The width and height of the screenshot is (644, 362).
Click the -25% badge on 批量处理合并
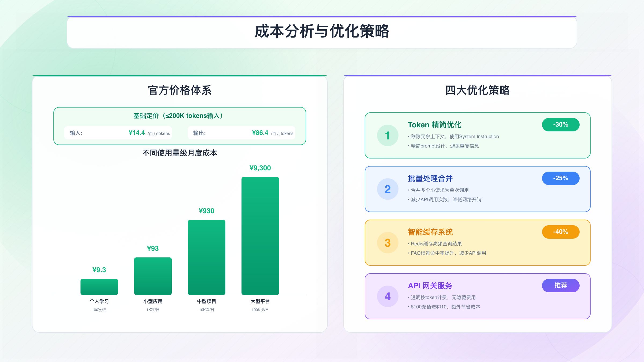point(561,178)
